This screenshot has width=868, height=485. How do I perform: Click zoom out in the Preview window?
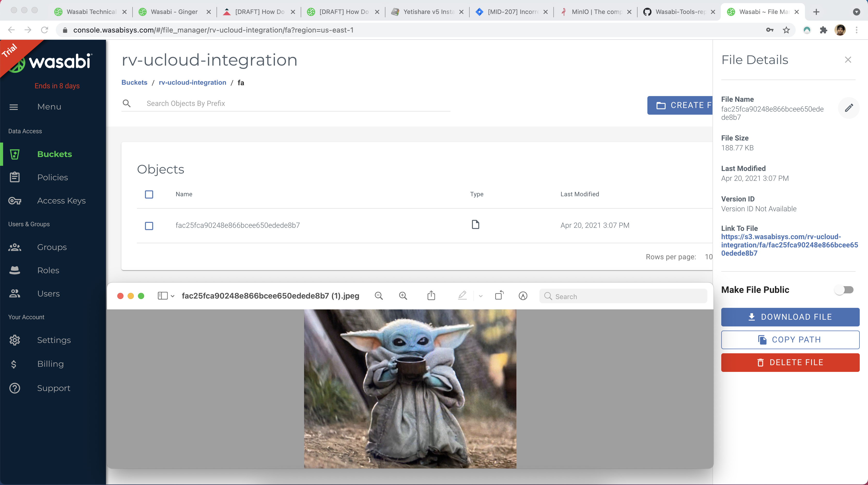coord(379,296)
